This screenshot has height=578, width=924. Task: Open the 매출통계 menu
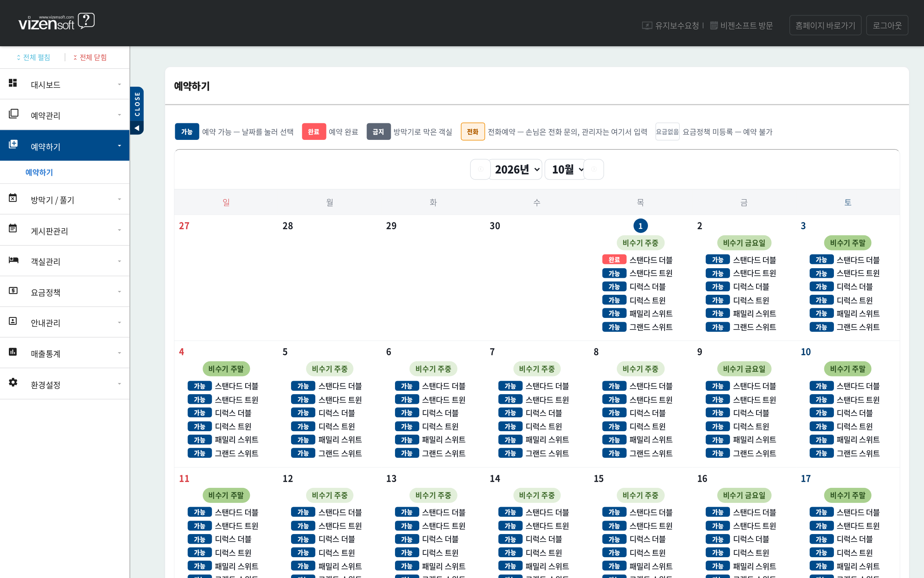pyautogui.click(x=65, y=353)
